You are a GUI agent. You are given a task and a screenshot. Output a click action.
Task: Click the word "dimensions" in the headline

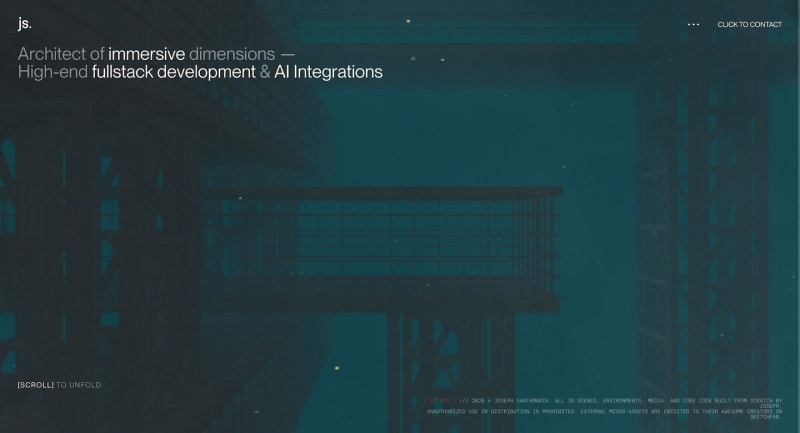click(x=232, y=54)
